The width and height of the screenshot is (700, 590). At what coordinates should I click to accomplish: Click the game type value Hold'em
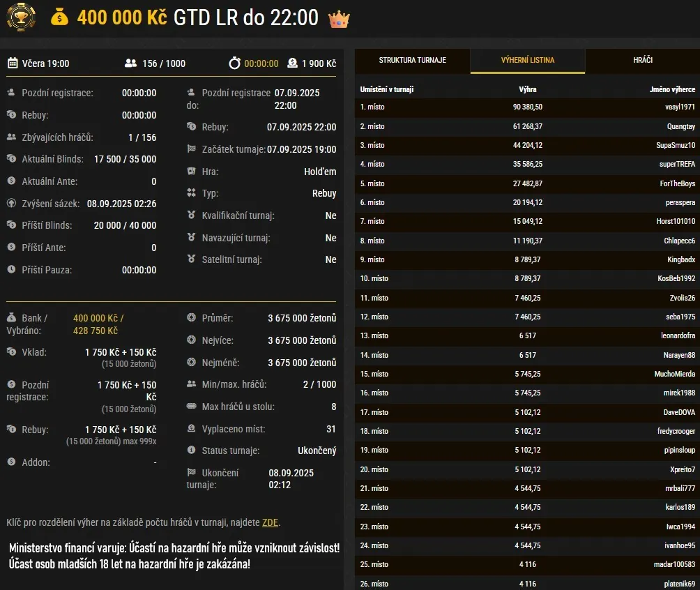[320, 171]
